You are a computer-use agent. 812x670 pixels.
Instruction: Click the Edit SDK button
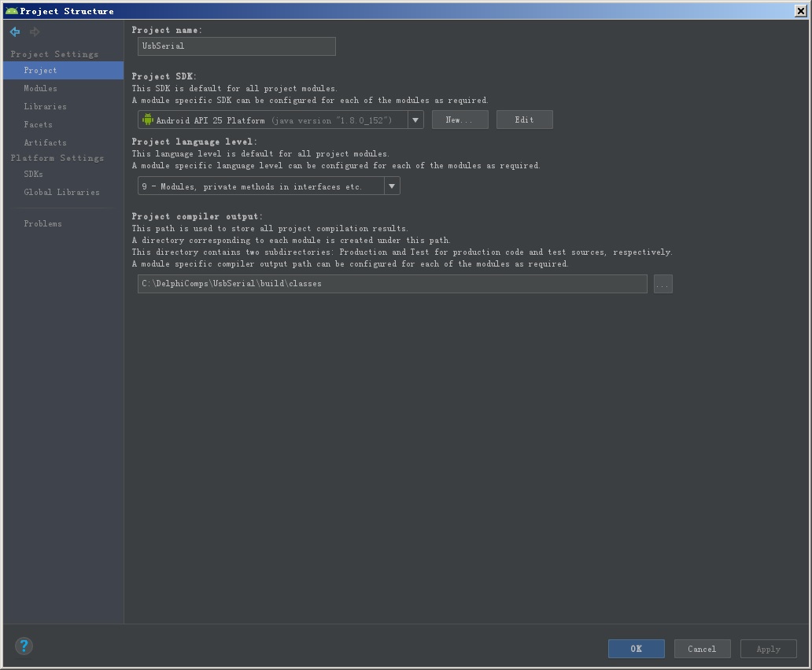pos(524,120)
